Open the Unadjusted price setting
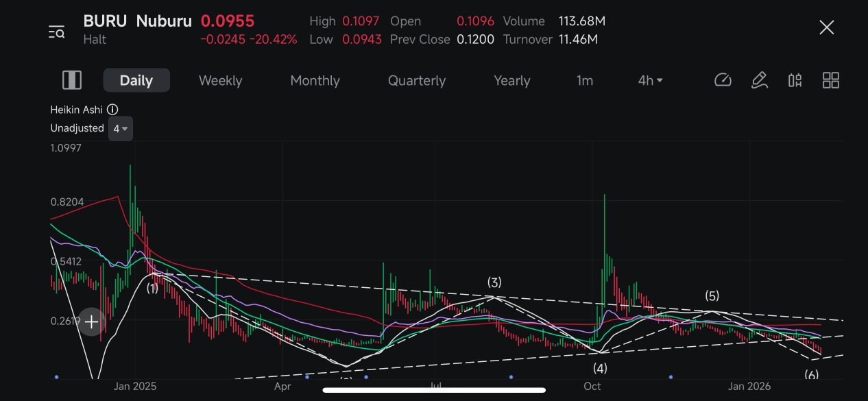This screenshot has height=401, width=868. click(x=77, y=128)
